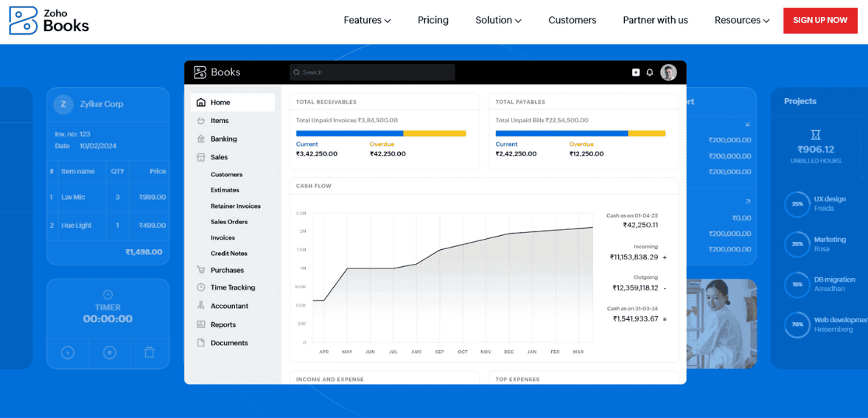Click the Total Receivables progress bar

381,133
